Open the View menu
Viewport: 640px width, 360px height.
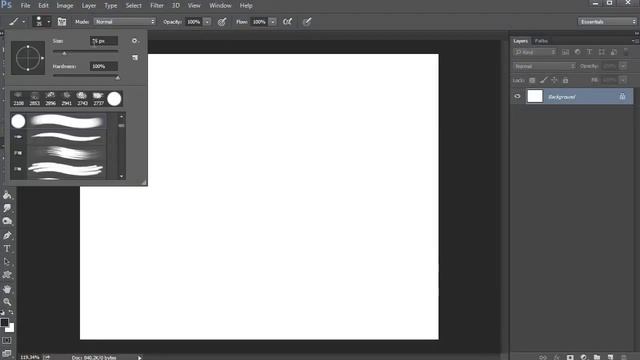(194, 6)
